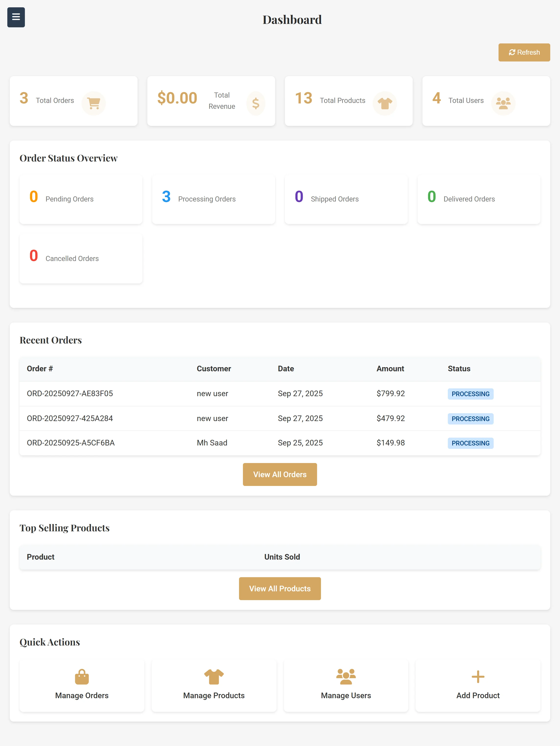Click the Cancelled Orders status card
The image size is (560, 746).
click(81, 259)
